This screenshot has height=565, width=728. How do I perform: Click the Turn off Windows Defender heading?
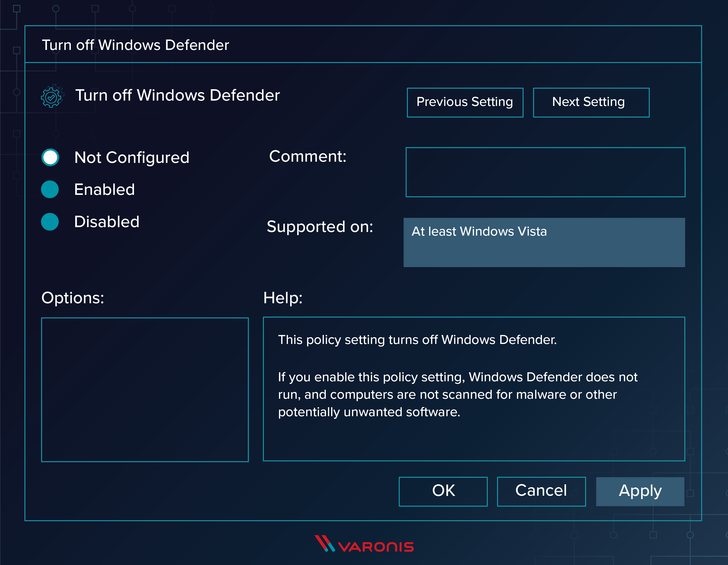coord(177,95)
